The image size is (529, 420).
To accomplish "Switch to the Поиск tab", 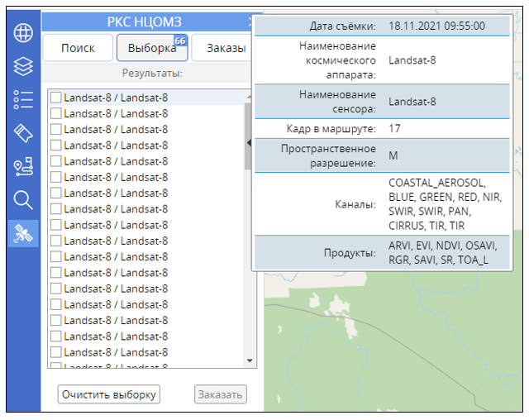I will (x=78, y=48).
